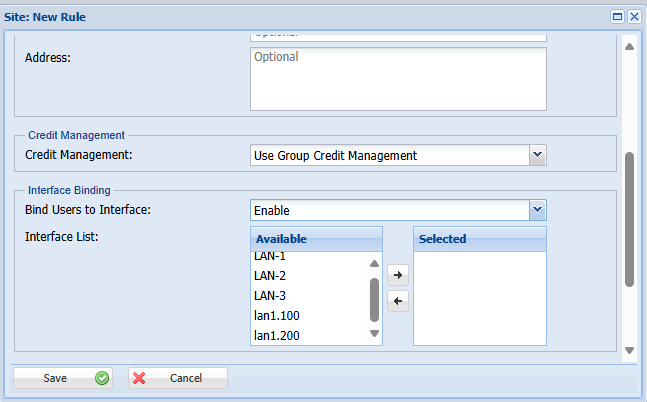
Task: Click the Selected column header
Action: pyautogui.click(x=479, y=239)
